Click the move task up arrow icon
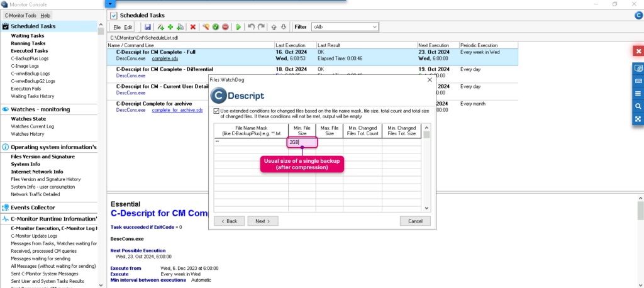The image size is (644, 288). tap(274, 27)
